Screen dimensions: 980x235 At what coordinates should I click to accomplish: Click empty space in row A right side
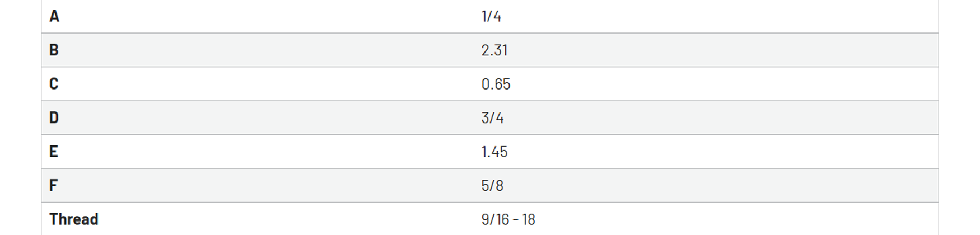[x=728, y=16]
